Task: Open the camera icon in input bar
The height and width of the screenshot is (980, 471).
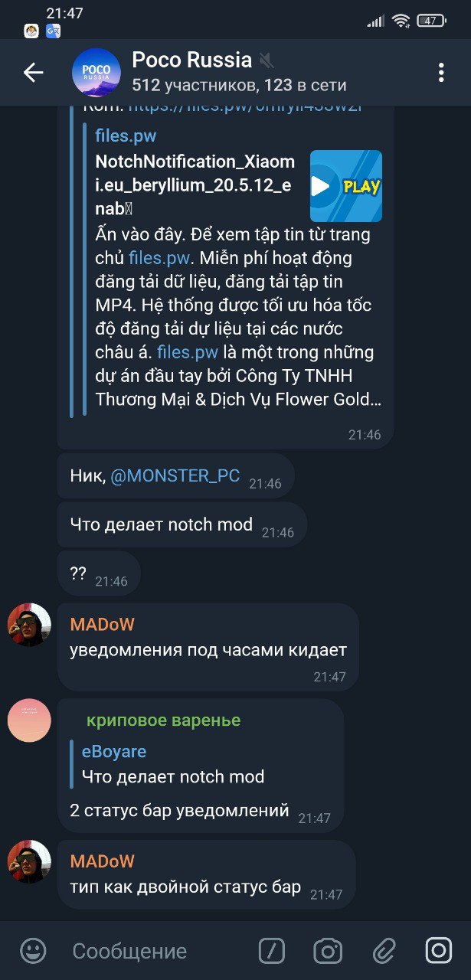Action: point(328,951)
